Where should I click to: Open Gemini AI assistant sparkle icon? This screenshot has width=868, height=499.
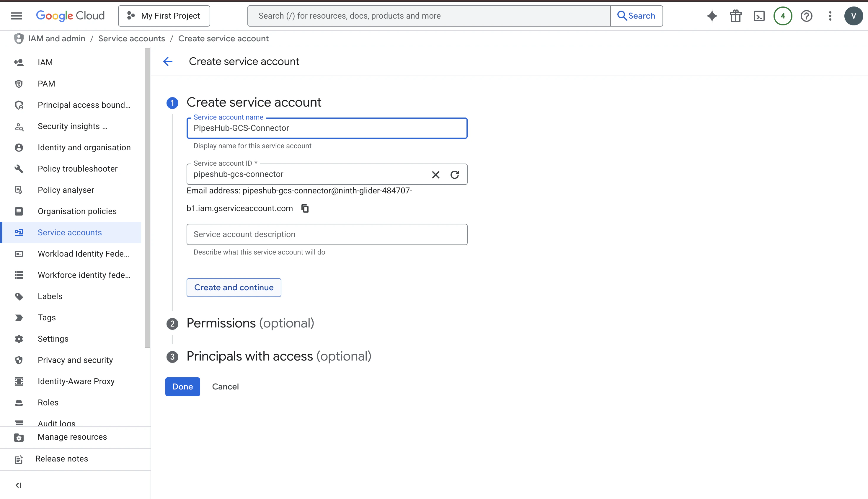point(712,16)
